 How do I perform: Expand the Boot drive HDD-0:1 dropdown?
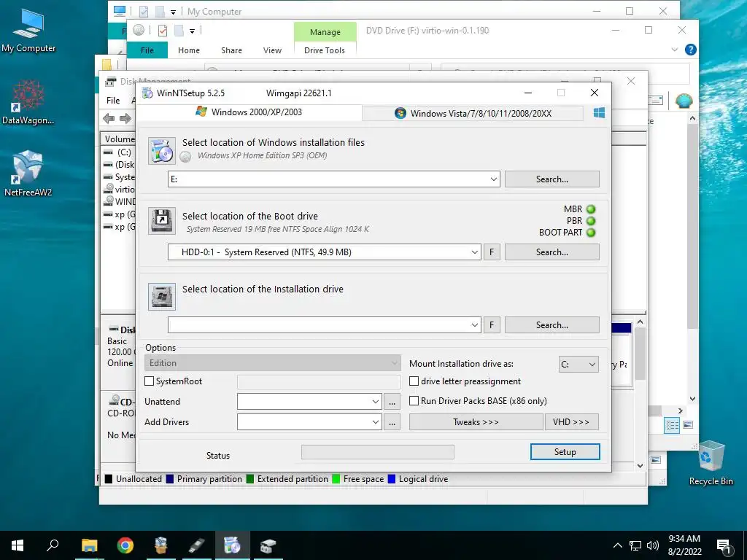pyautogui.click(x=474, y=252)
